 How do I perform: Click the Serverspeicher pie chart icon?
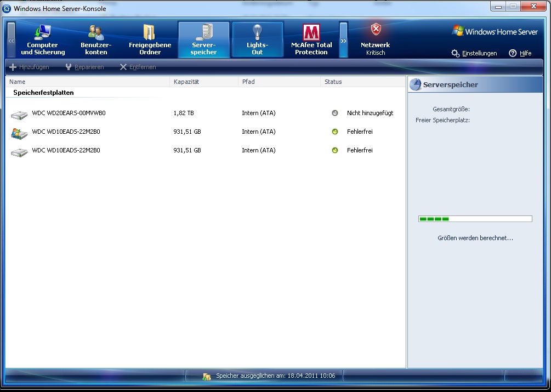point(416,84)
